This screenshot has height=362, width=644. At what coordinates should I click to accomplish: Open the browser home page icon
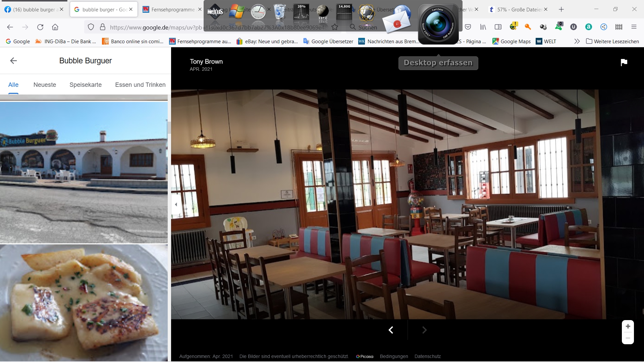click(55, 27)
